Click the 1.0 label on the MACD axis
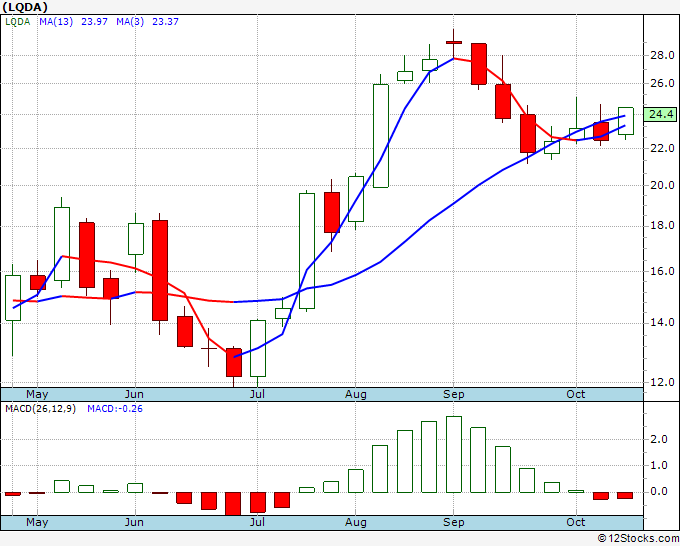680x546 pixels. [659, 465]
